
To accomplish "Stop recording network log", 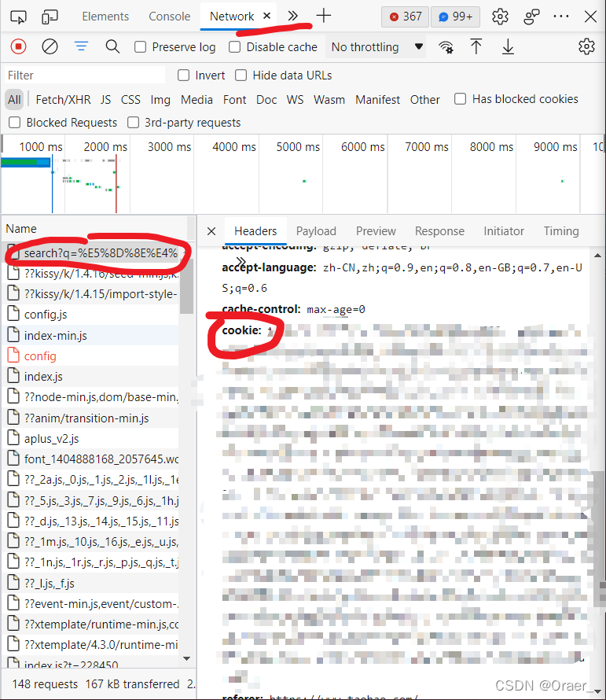I will [x=18, y=46].
